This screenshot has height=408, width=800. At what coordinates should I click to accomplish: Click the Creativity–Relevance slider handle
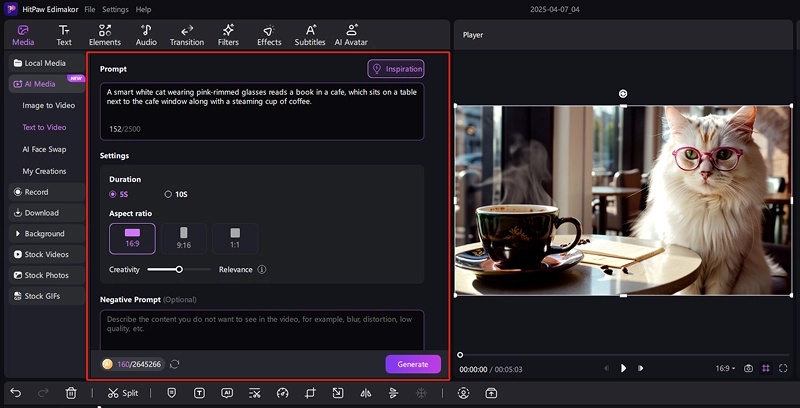pos(179,269)
